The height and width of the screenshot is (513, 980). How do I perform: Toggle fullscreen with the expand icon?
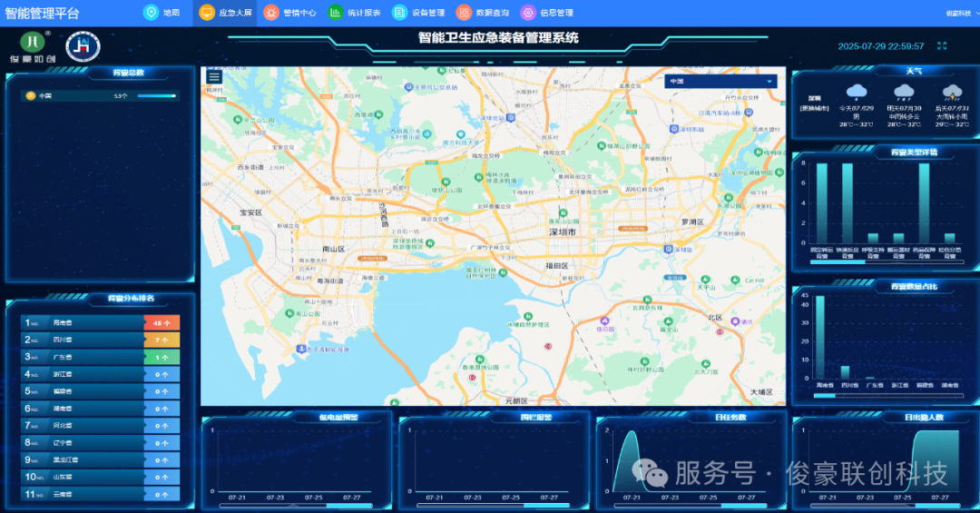942,45
